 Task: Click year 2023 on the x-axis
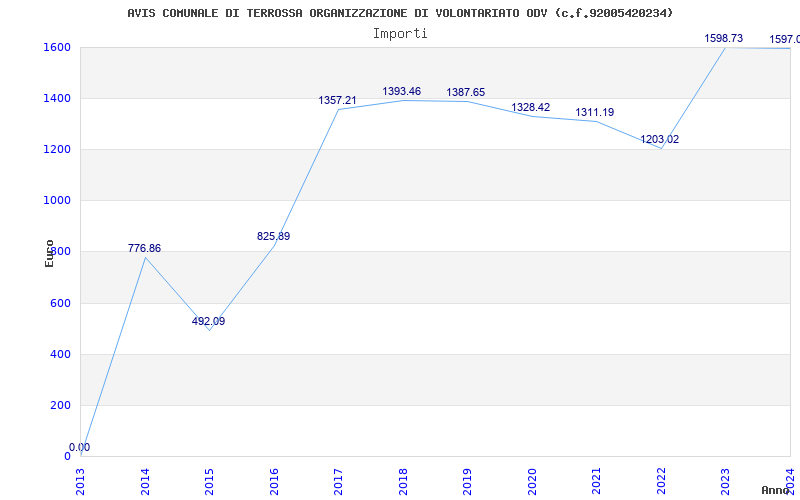point(724,480)
